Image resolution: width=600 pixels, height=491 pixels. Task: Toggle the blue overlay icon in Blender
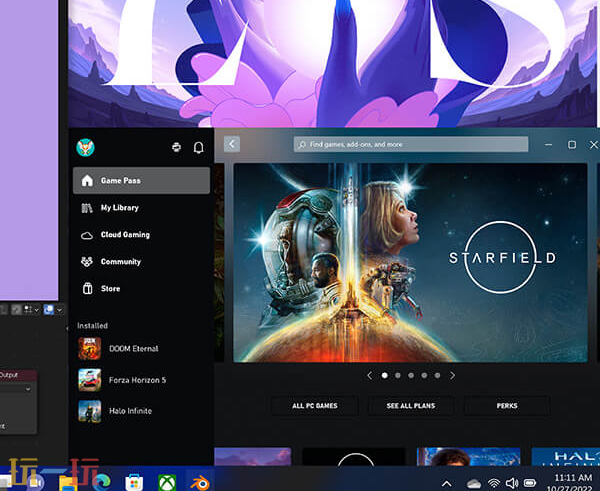49,310
